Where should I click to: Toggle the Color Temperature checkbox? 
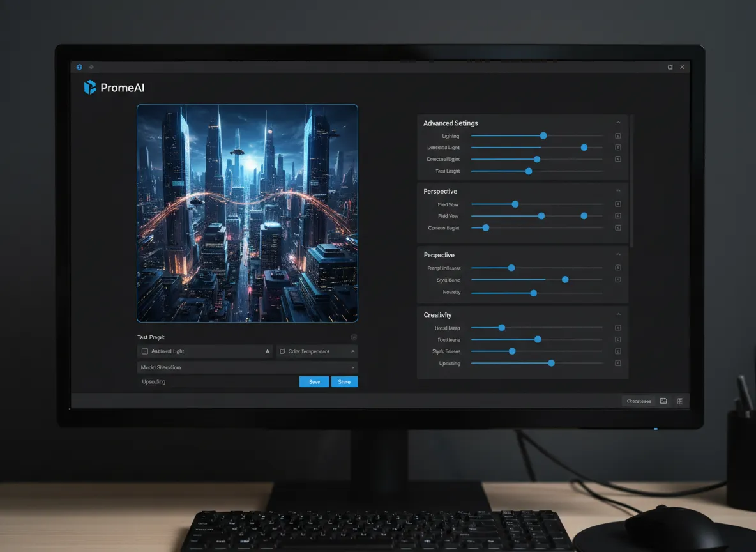(x=282, y=351)
